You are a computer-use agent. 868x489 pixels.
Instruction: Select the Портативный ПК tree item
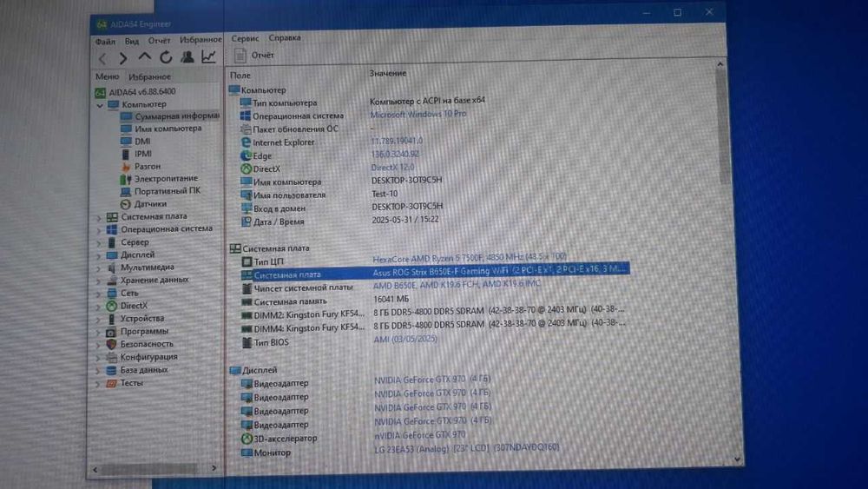[x=161, y=190]
